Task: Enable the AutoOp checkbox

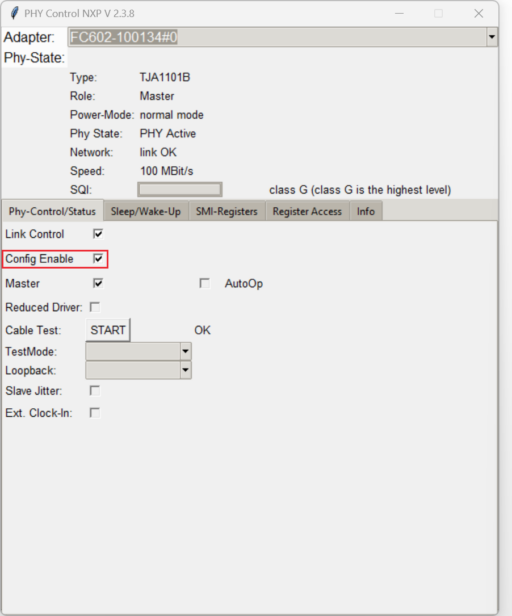Action: click(x=204, y=283)
